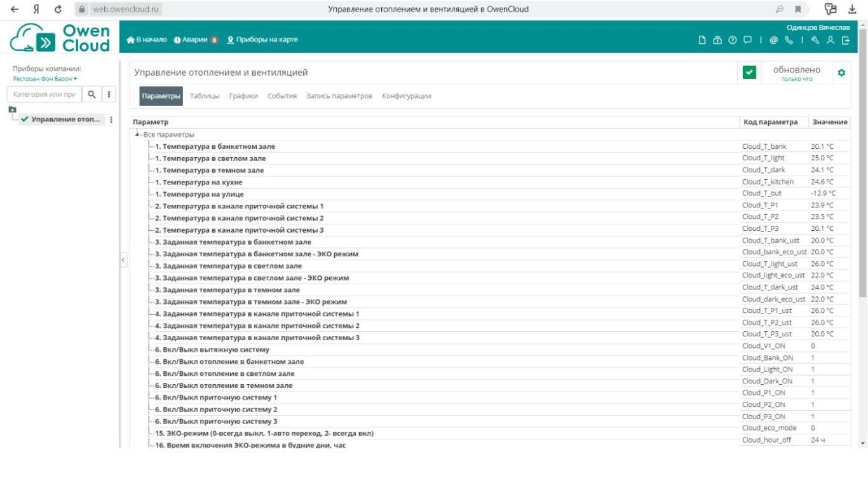Click the @ email contact icon
The width and height of the screenshot is (868, 489).
click(774, 40)
